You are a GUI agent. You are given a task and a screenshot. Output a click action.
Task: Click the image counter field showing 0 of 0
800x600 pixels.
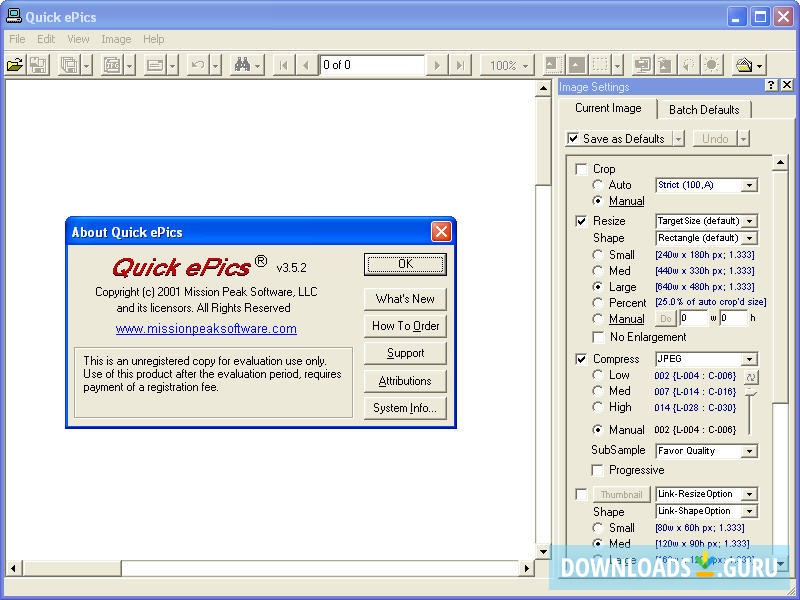pos(372,65)
